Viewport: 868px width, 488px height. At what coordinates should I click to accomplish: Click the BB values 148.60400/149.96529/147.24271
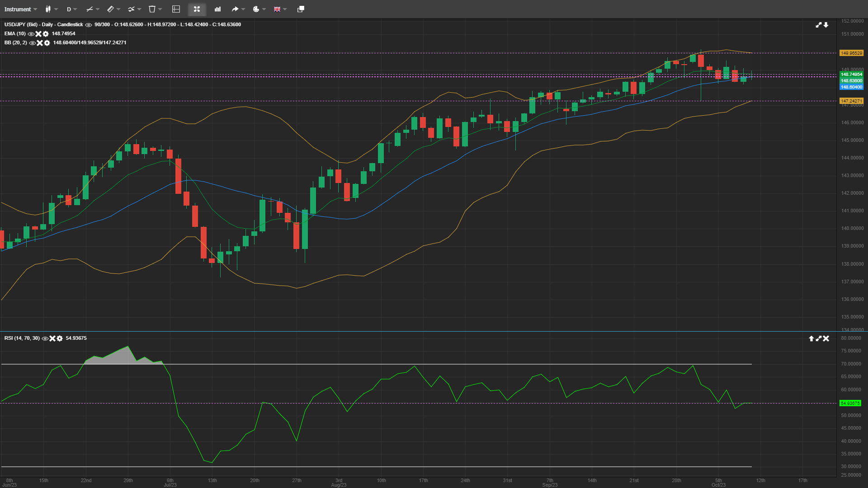click(90, 43)
